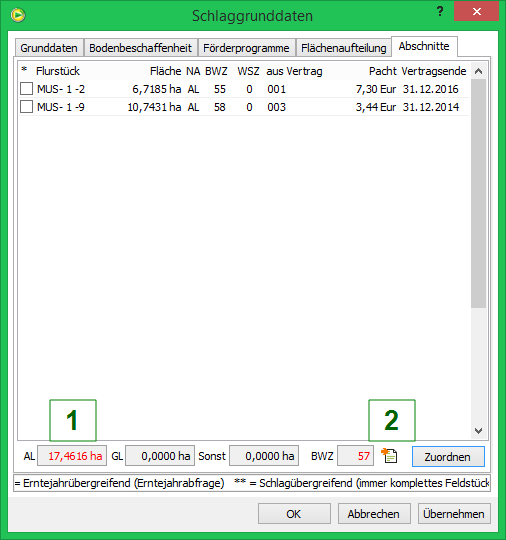Switch to the Bodenbeschaffenheit tab
Viewport: 506px width, 540px height.
tap(141, 48)
